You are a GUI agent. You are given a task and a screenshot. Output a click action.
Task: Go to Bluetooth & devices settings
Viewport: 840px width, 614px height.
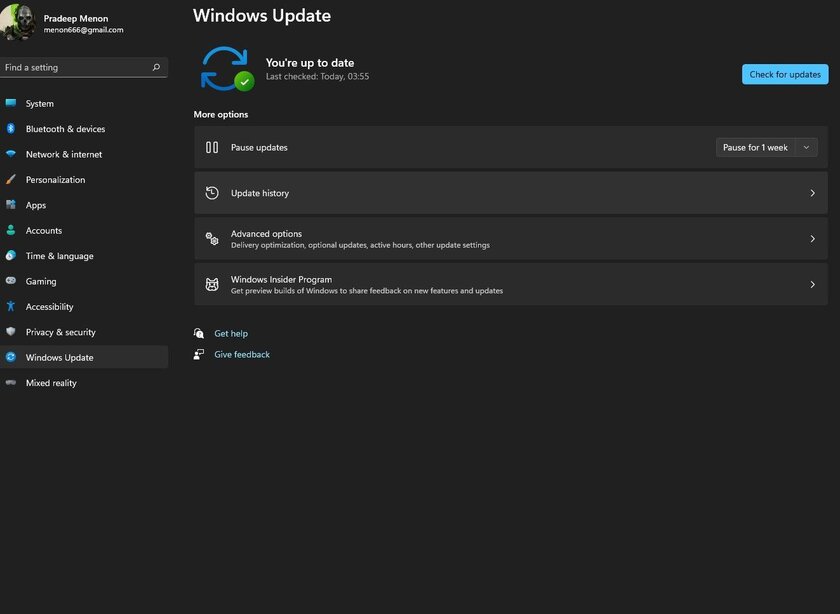pos(84,129)
